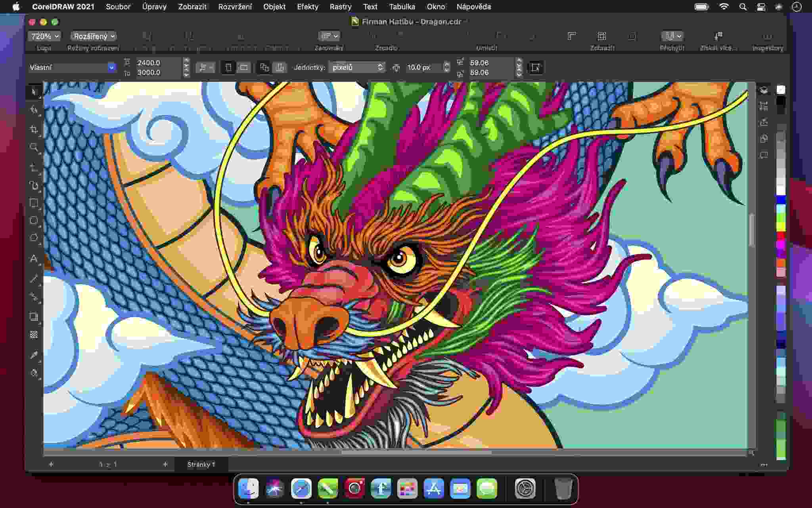Select the Crop tool
Image resolution: width=812 pixels, height=508 pixels.
tap(34, 129)
